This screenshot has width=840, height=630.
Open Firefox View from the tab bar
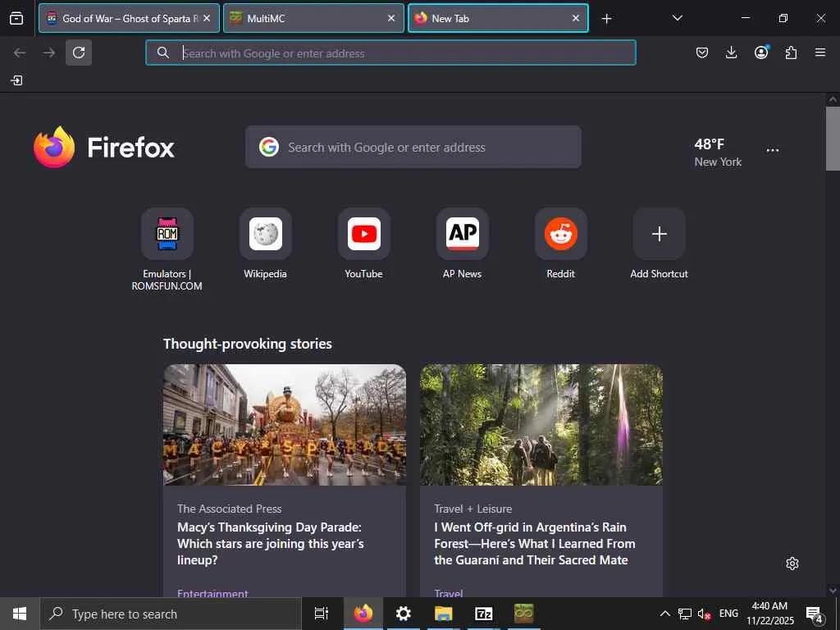tap(16, 18)
